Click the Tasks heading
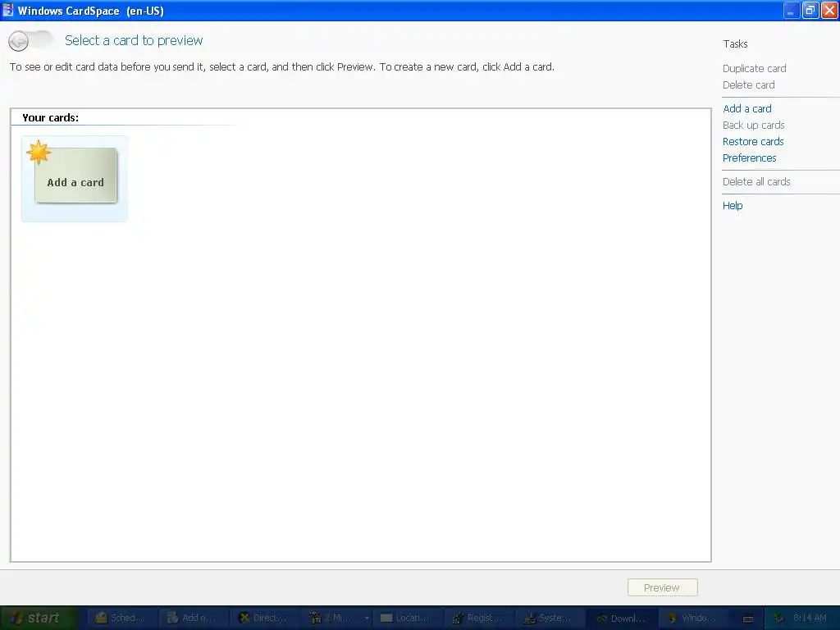The image size is (840, 630). click(x=735, y=44)
